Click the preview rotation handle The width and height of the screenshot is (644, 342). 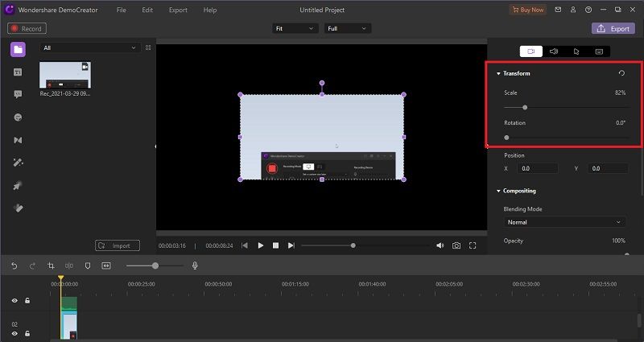[322, 83]
